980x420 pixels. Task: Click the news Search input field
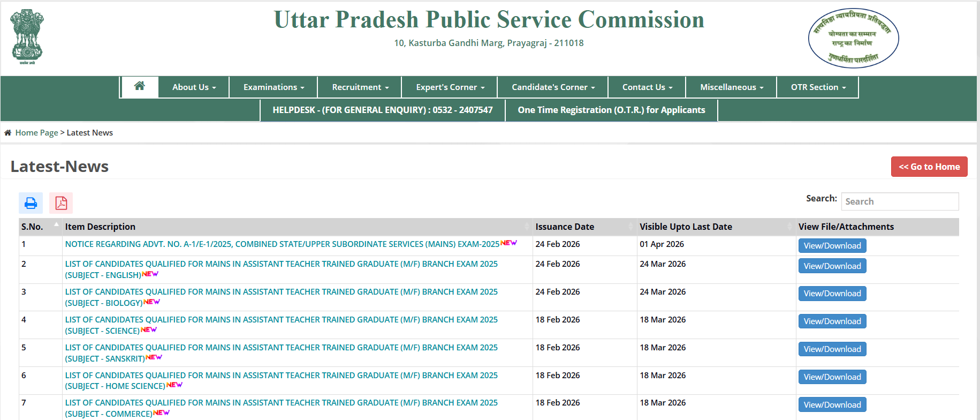(x=900, y=201)
